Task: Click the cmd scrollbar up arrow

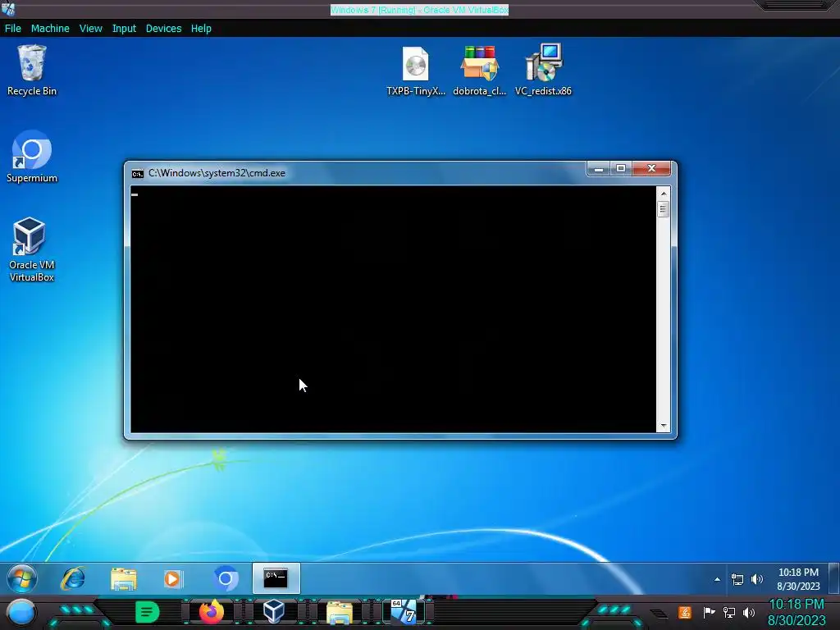Action: 663,194
